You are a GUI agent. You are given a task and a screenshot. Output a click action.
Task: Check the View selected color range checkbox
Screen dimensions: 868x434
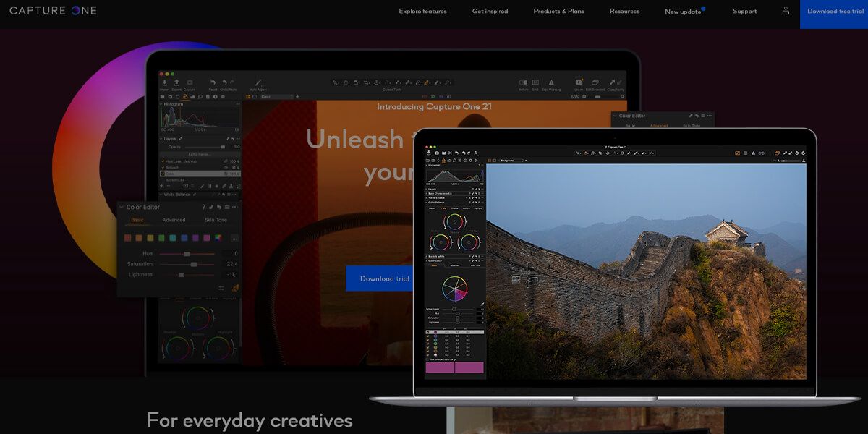427,359
